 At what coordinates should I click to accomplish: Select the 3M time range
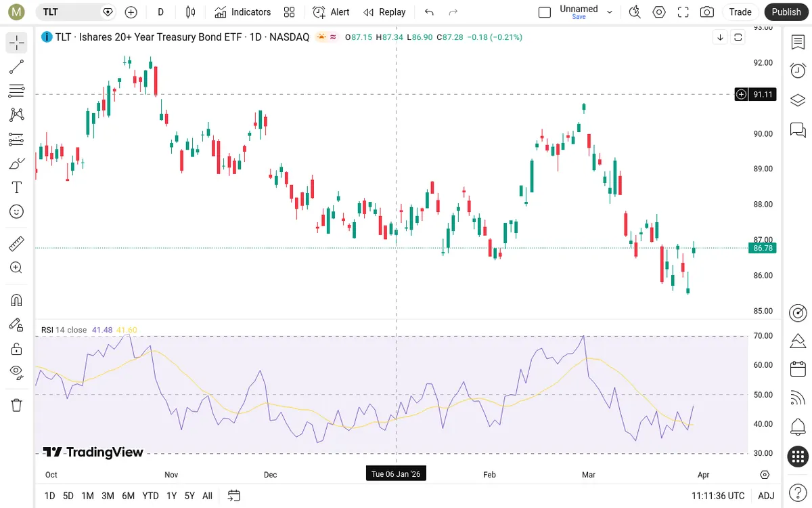[108, 496]
